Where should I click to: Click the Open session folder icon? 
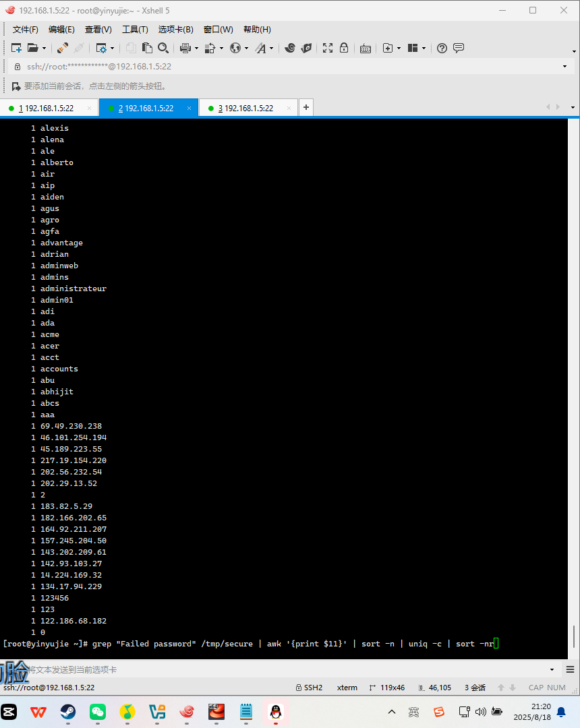tap(33, 48)
